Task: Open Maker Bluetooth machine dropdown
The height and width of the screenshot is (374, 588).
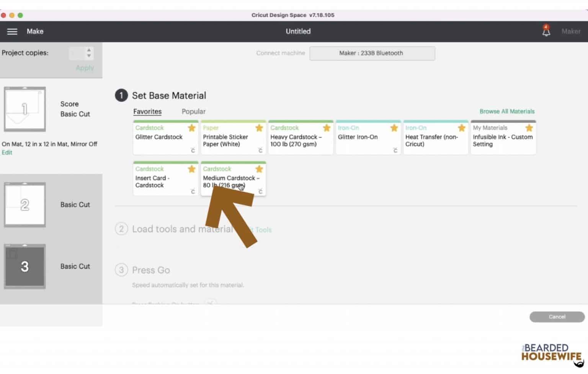Action: pyautogui.click(x=372, y=53)
